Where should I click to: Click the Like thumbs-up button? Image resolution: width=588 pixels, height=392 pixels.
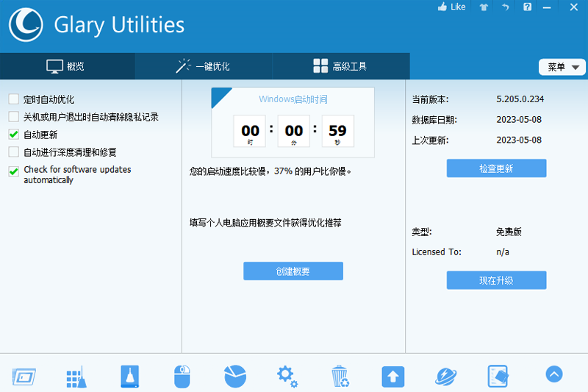451,7
